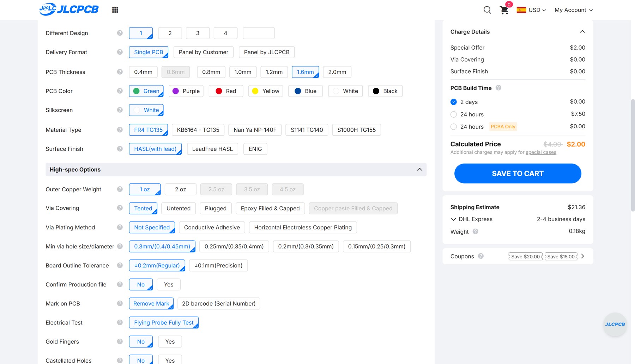
Task: Click the JLCPCB logo
Action: pos(69,9)
